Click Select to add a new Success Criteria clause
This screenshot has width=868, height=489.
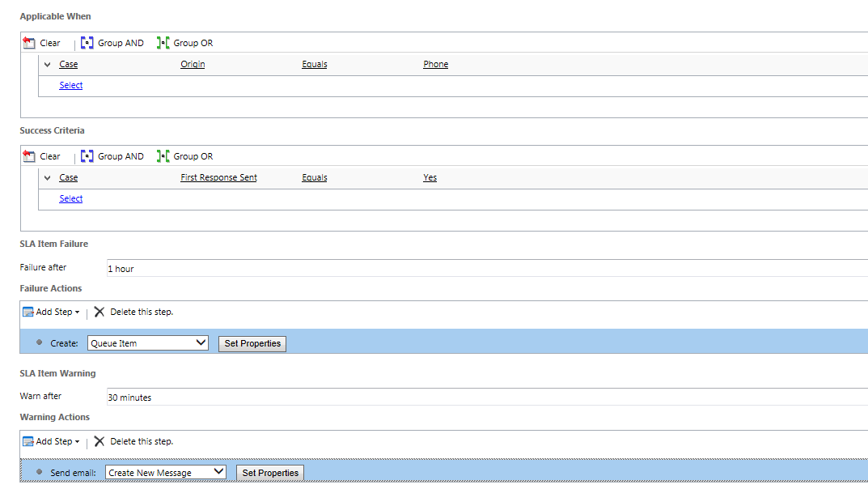coord(70,198)
